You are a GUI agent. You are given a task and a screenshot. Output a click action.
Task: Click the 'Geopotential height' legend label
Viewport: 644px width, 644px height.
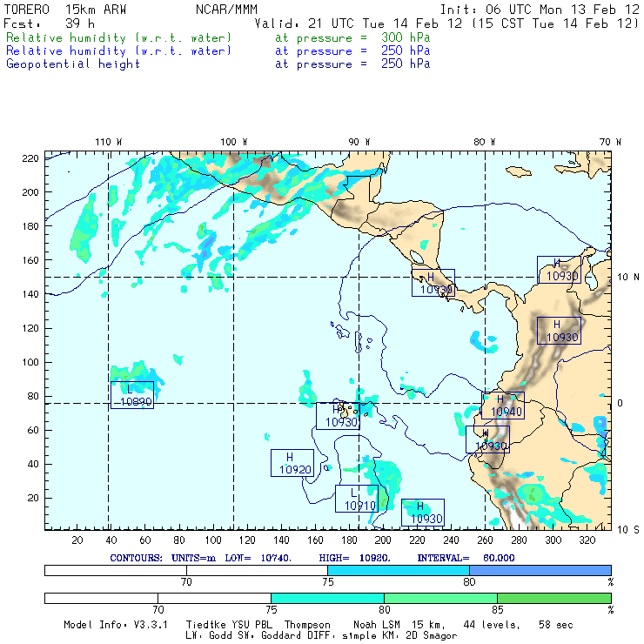(73, 64)
